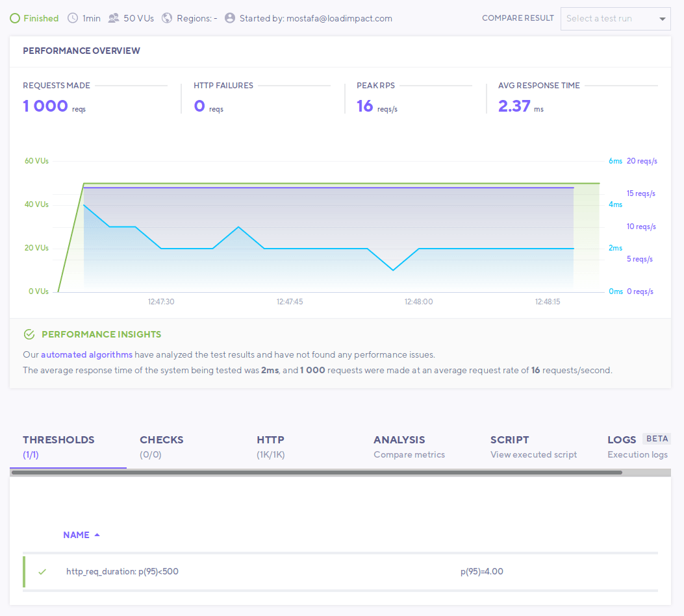Open the Select a test run dropdown
The image size is (684, 616).
pos(615,18)
